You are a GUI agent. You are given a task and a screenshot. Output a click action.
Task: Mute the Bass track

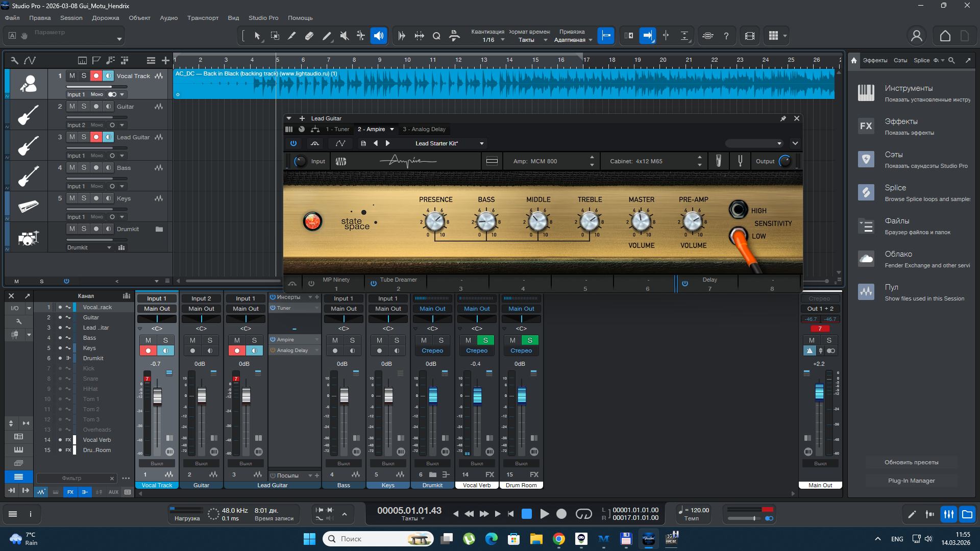(x=72, y=168)
